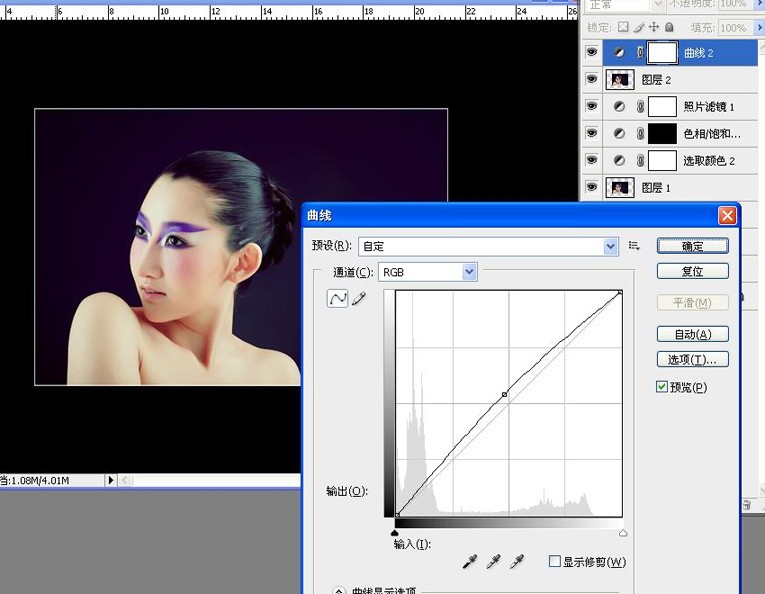Click the 确定 OK button

tap(693, 246)
